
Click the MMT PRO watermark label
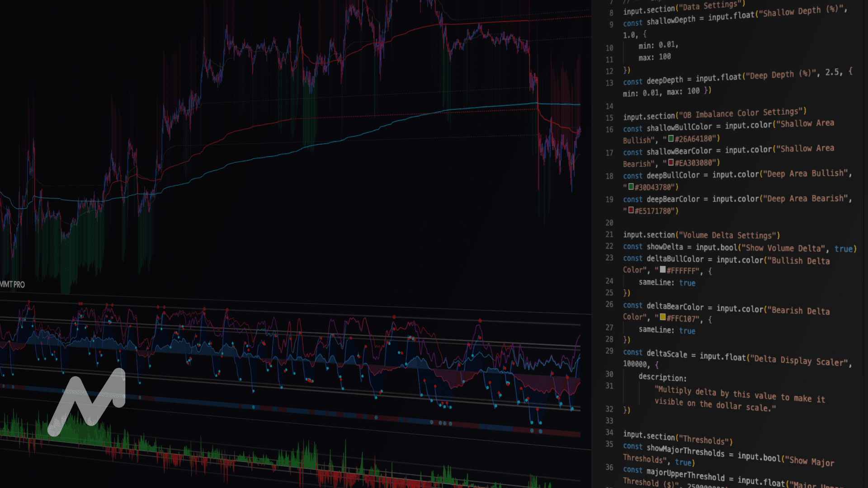tap(12, 285)
